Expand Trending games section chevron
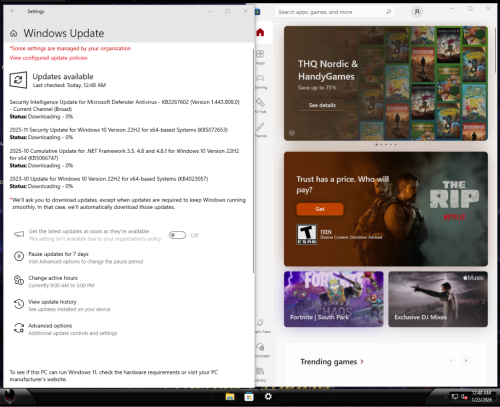The image size is (500, 407). coord(362,362)
